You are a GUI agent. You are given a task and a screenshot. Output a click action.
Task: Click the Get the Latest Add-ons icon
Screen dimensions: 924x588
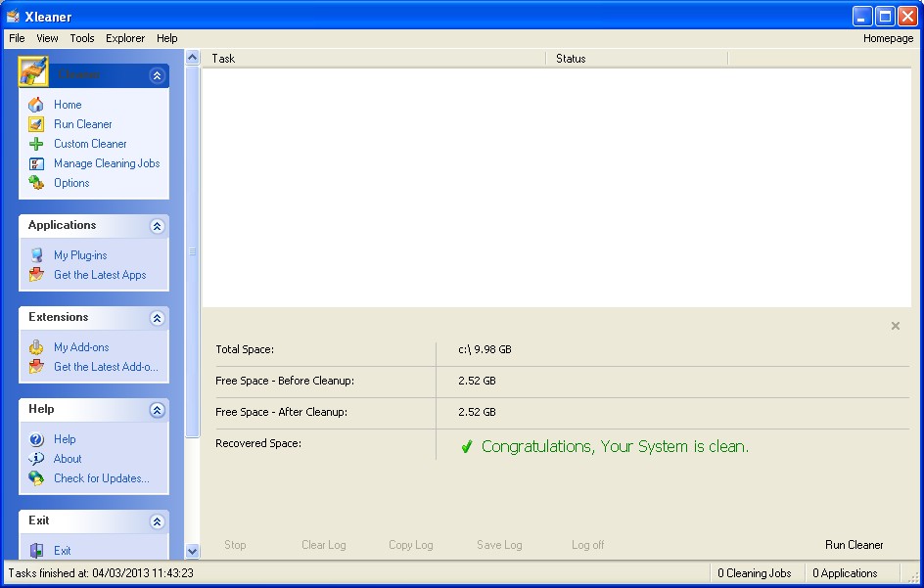(36, 367)
